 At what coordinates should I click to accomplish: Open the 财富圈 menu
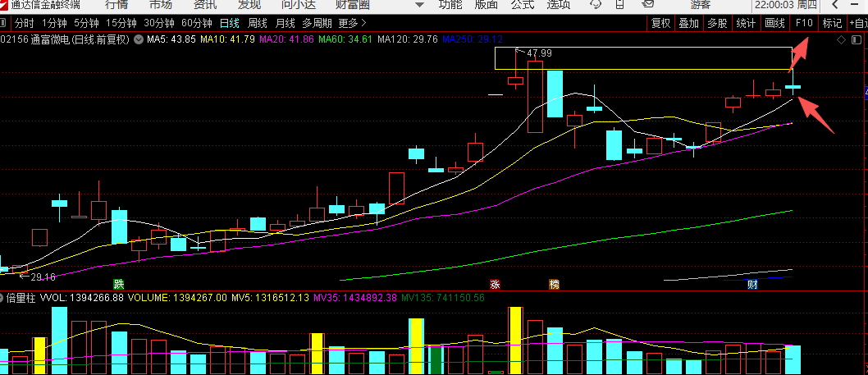pyautogui.click(x=353, y=4)
